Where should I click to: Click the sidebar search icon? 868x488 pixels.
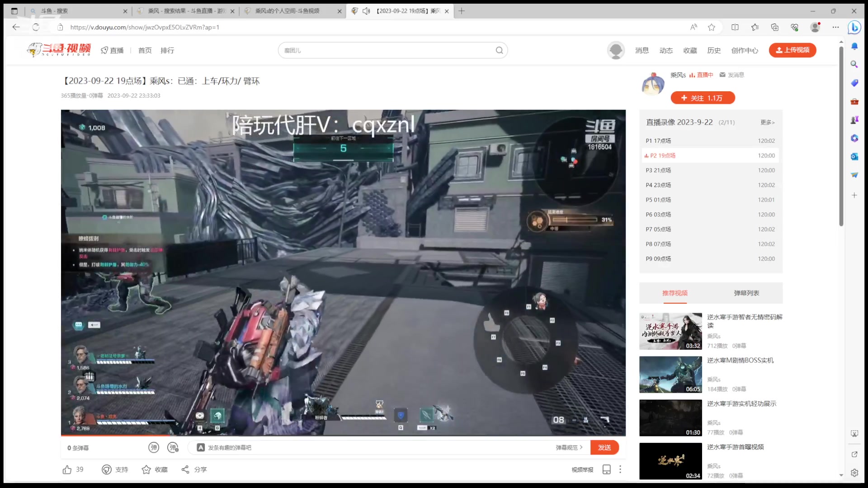(854, 64)
